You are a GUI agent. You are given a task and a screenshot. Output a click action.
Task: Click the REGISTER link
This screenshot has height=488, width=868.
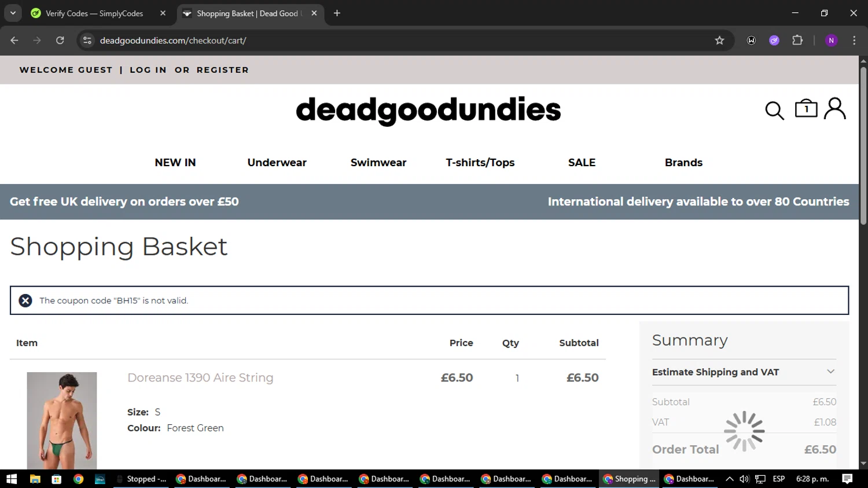click(223, 70)
